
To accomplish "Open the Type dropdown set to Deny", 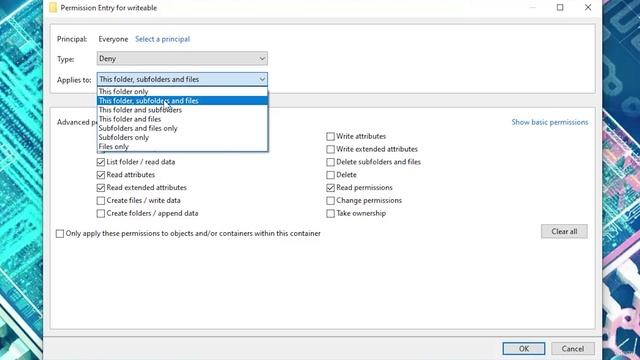I will click(182, 58).
